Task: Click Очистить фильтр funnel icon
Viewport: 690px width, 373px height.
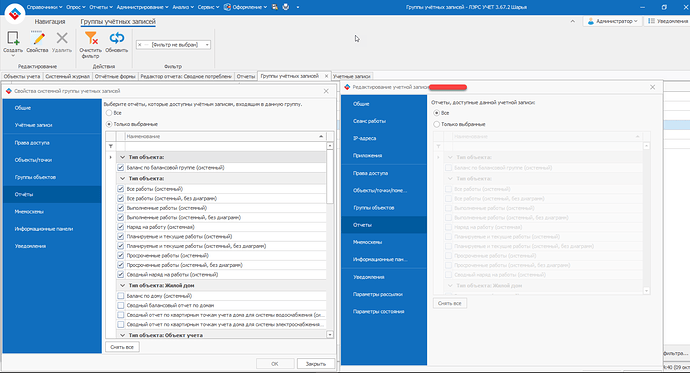Action: [x=91, y=38]
